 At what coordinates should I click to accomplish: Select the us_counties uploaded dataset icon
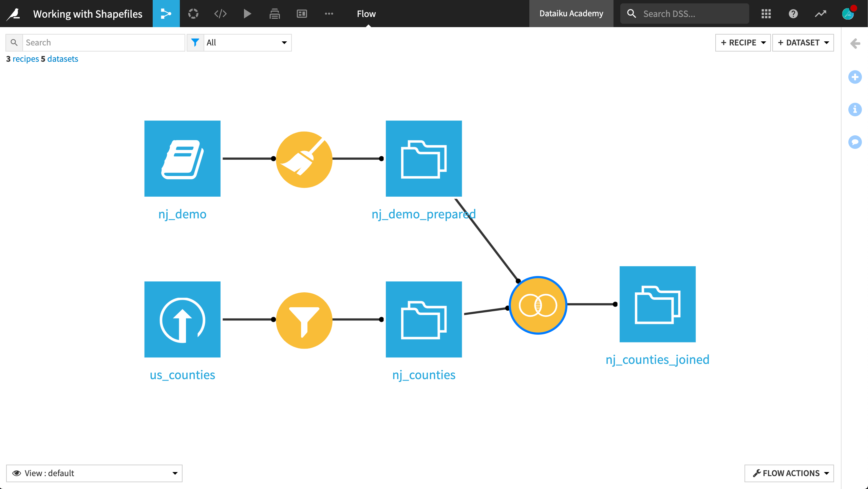click(182, 319)
